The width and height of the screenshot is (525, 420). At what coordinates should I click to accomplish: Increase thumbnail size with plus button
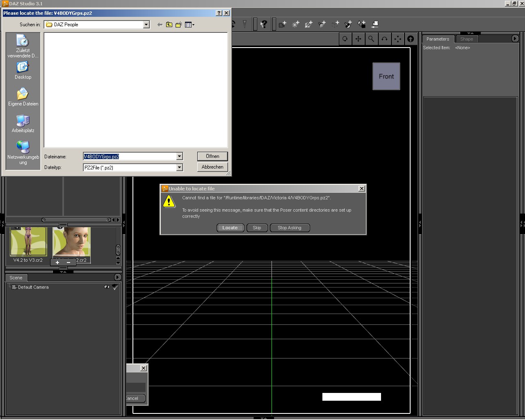57,262
